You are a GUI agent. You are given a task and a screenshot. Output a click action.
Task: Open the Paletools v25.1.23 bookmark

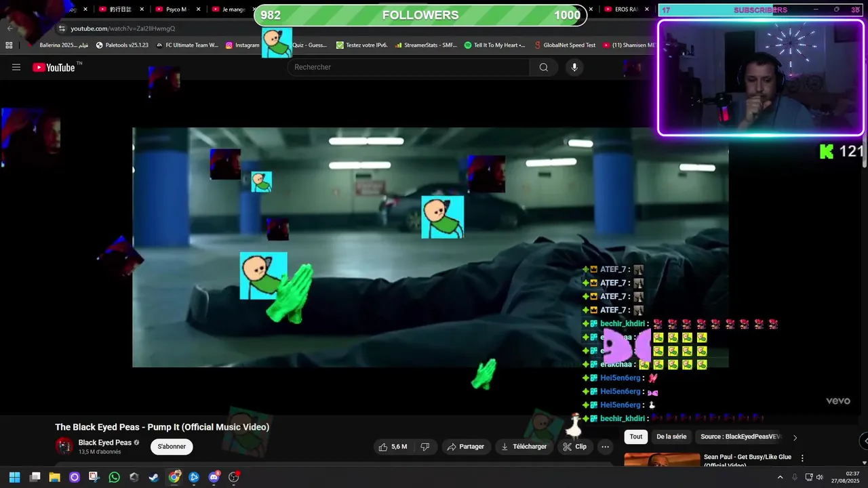122,45
